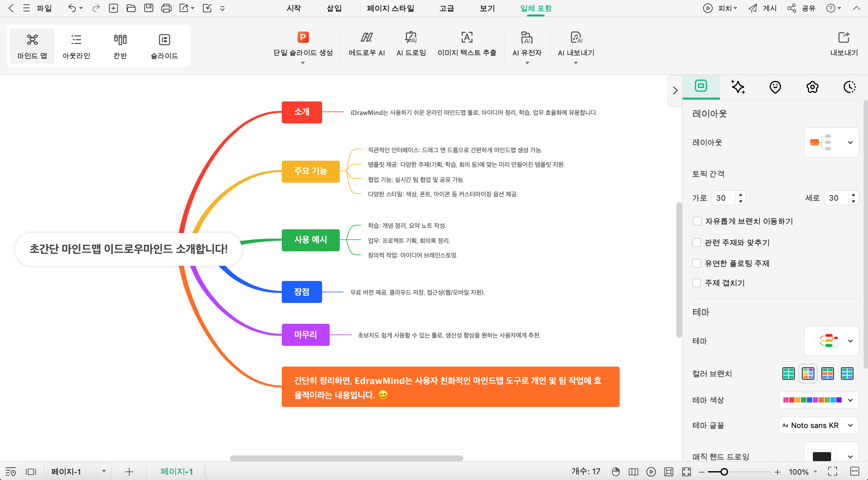868x480 pixels.
Task: Open the hamburger 파일 menu icon
Action: click(26, 8)
